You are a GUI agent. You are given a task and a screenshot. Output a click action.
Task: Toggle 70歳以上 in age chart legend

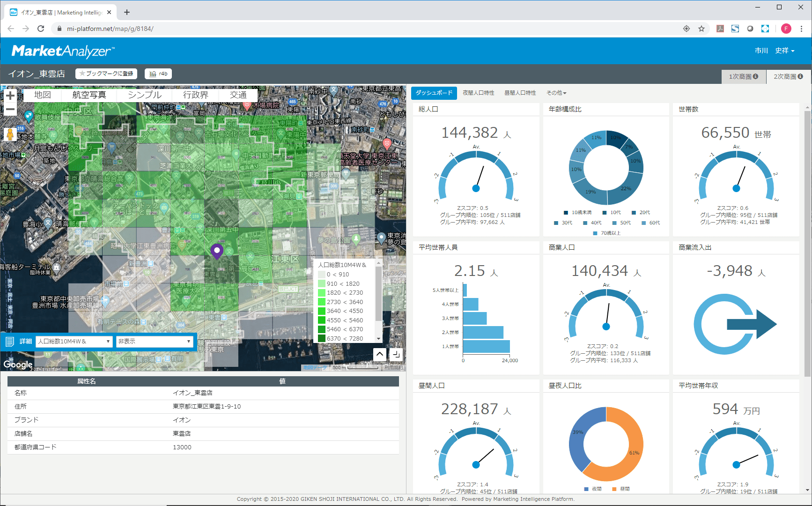[x=607, y=233]
